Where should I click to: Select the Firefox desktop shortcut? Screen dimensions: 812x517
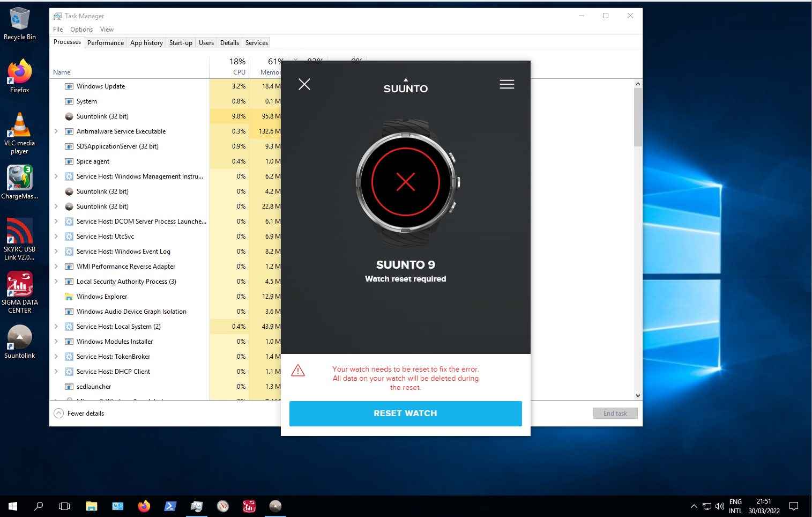coord(20,77)
